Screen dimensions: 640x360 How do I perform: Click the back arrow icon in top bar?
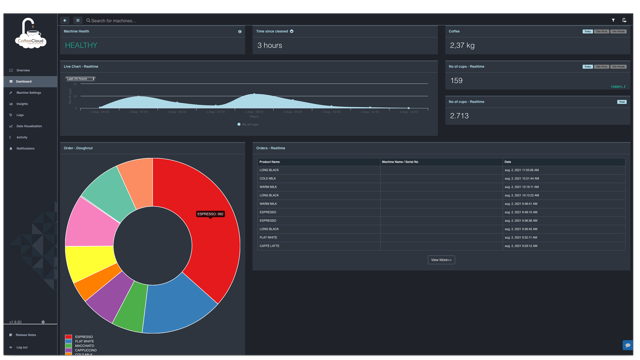[x=65, y=20]
